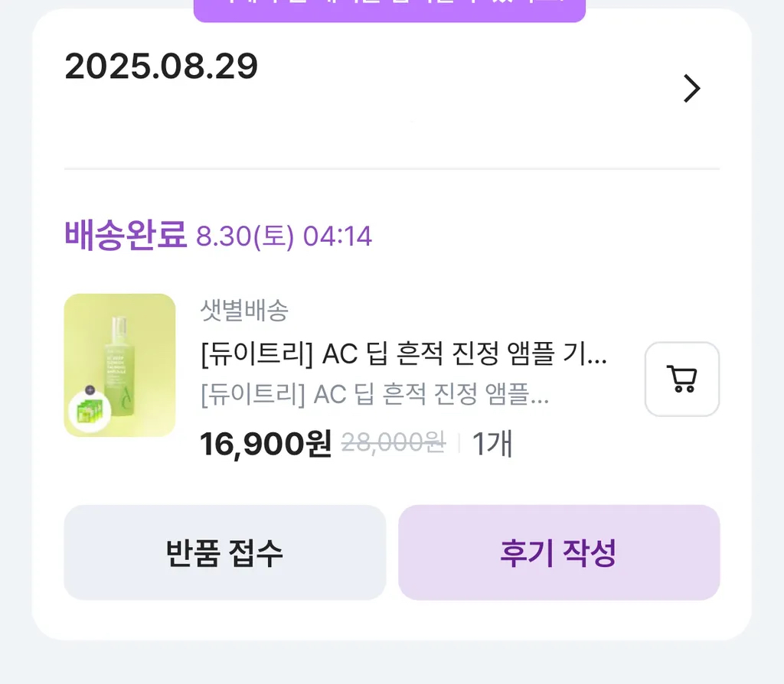Tap the purple tooltip banner at the top
Screen dimensions: 784x684
pyautogui.click(x=389, y=9)
